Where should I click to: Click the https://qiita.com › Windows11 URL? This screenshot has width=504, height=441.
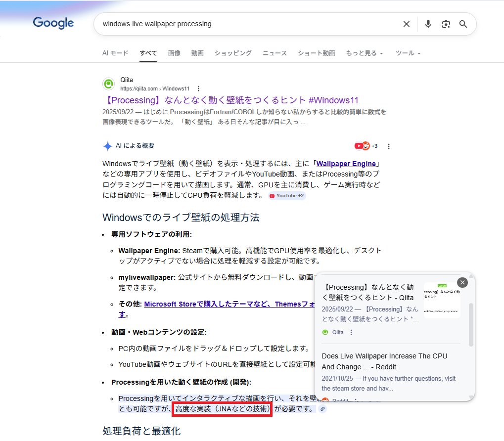tap(155, 88)
